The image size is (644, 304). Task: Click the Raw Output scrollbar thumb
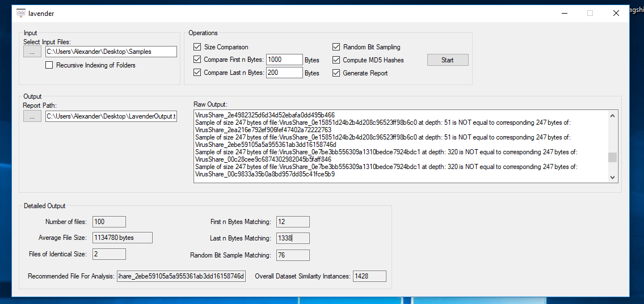pos(612,158)
